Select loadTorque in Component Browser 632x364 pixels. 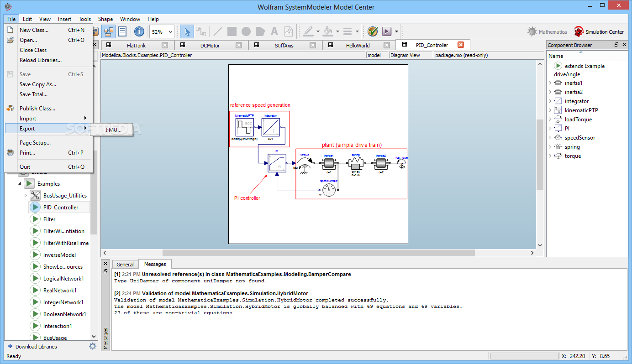tap(578, 120)
